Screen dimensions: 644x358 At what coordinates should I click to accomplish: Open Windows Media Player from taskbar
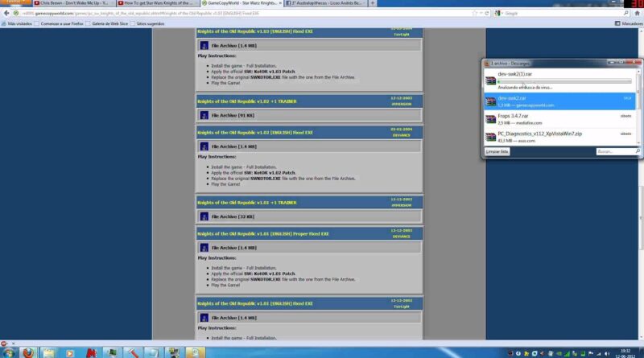[x=70, y=352]
